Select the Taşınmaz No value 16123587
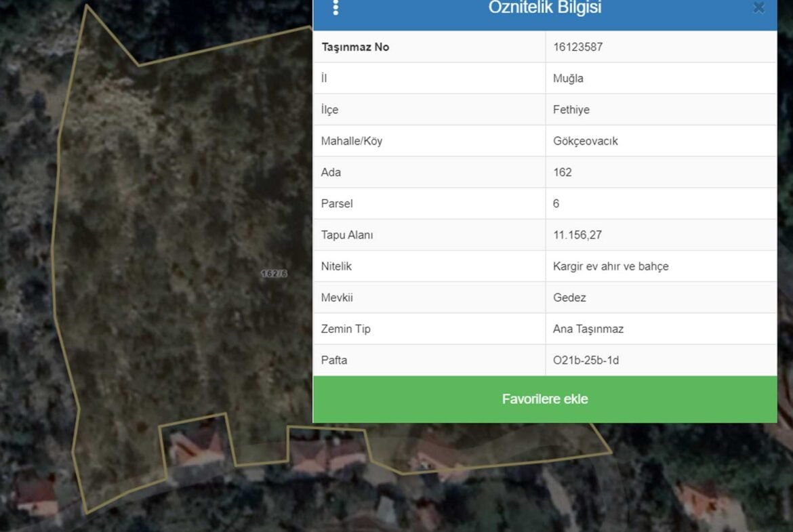 coord(577,47)
